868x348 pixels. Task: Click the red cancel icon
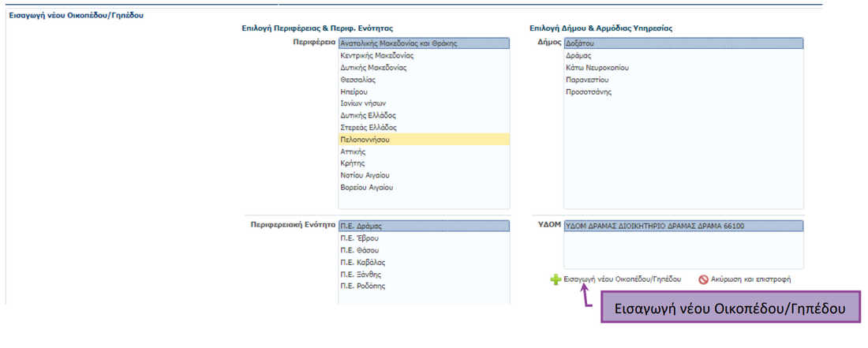(x=703, y=279)
